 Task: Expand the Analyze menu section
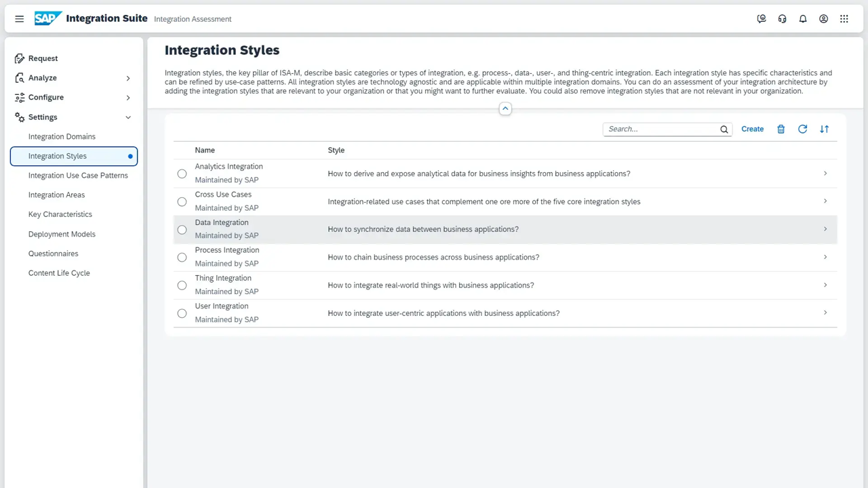pyautogui.click(x=127, y=78)
